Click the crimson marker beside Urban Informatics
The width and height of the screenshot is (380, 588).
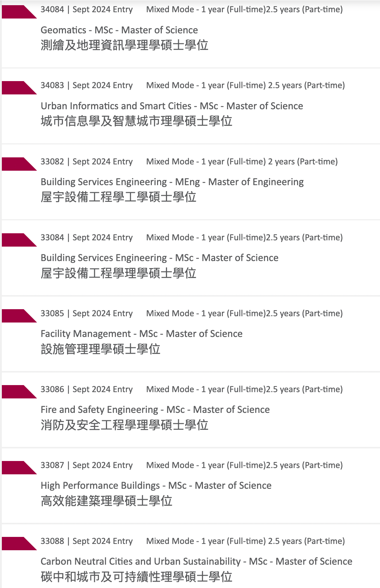(x=17, y=88)
